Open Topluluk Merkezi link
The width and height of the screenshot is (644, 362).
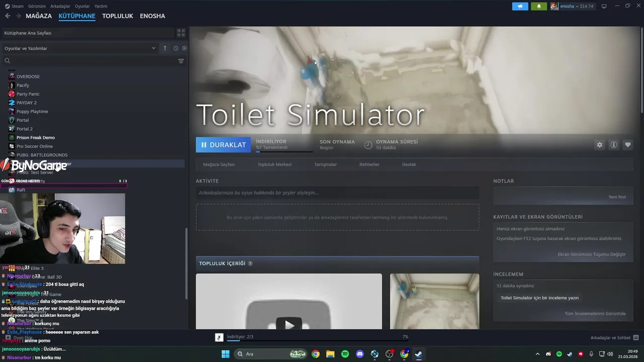coord(275,164)
